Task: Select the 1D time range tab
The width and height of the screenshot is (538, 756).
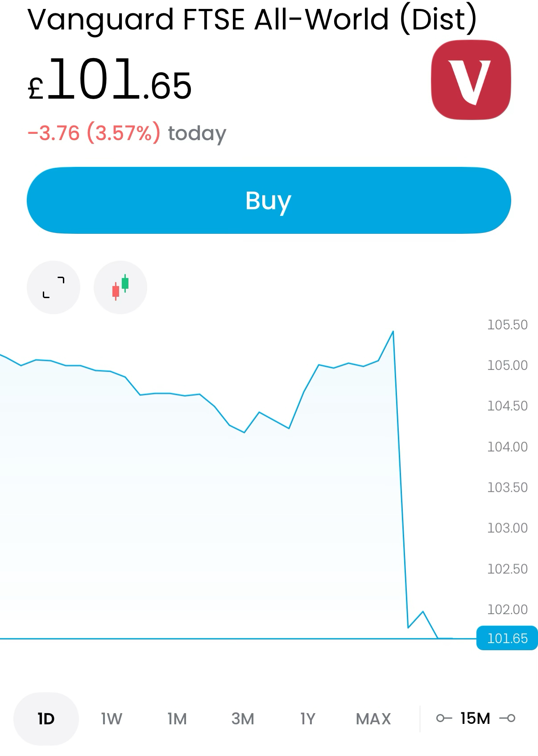Action: [x=46, y=719]
